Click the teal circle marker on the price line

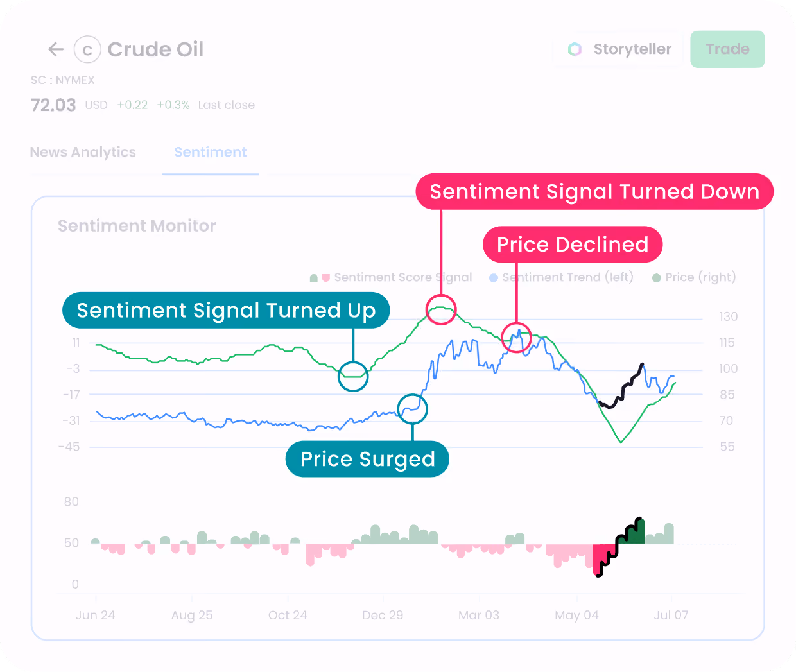[412, 409]
